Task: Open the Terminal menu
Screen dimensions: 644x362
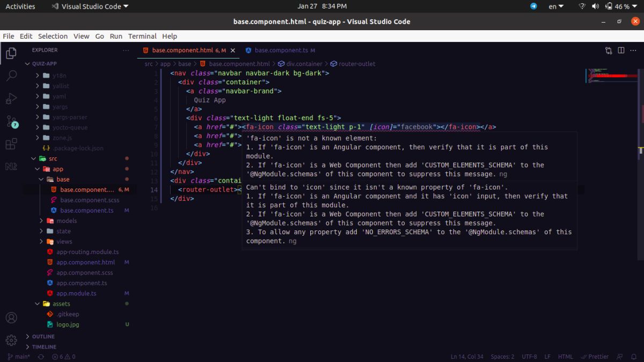Action: 142,36
